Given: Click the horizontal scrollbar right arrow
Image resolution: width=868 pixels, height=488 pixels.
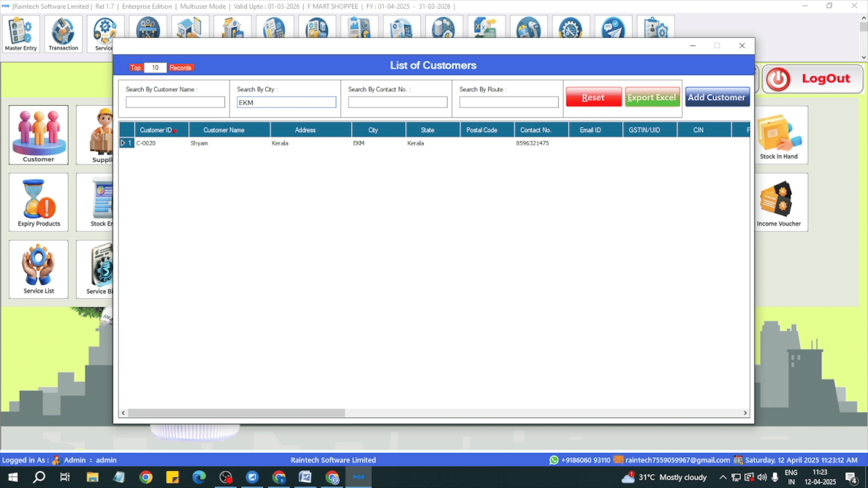Looking at the screenshot, I should (745, 413).
